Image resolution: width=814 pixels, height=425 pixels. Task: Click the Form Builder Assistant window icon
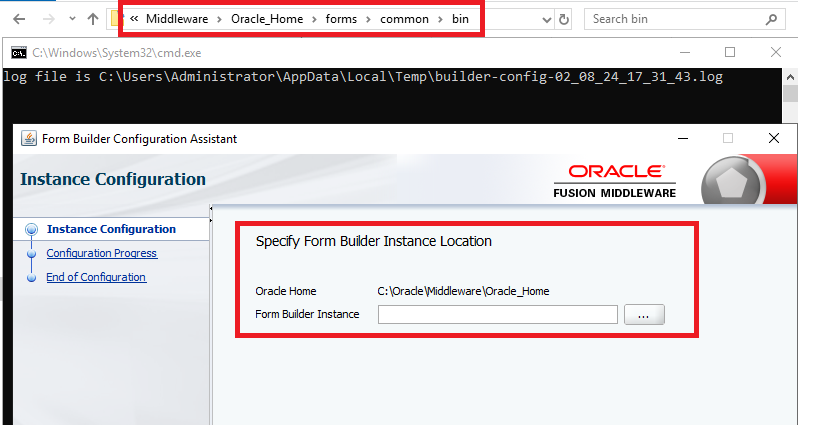tap(28, 139)
